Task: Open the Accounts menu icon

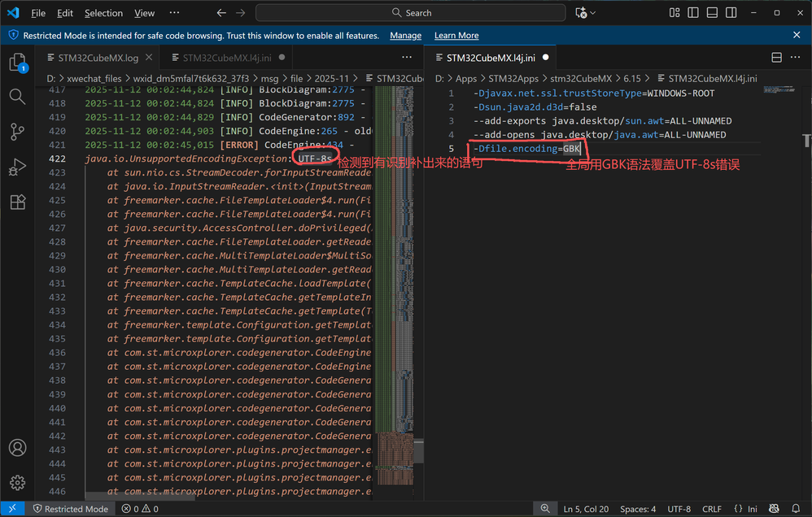Action: 17,448
